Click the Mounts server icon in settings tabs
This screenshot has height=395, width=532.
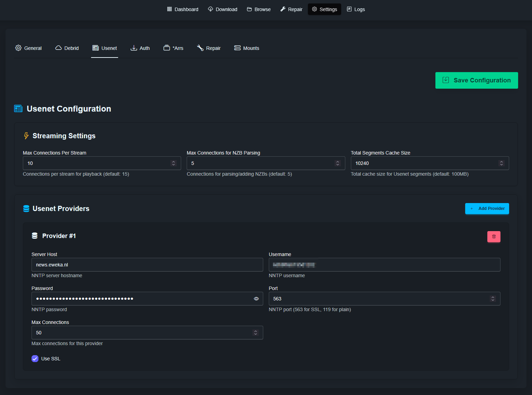(237, 48)
